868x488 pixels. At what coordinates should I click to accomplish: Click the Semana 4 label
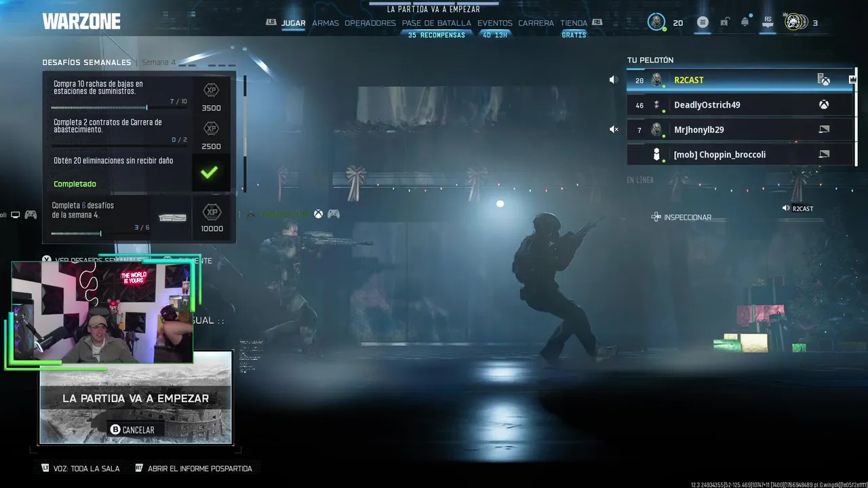pos(159,62)
